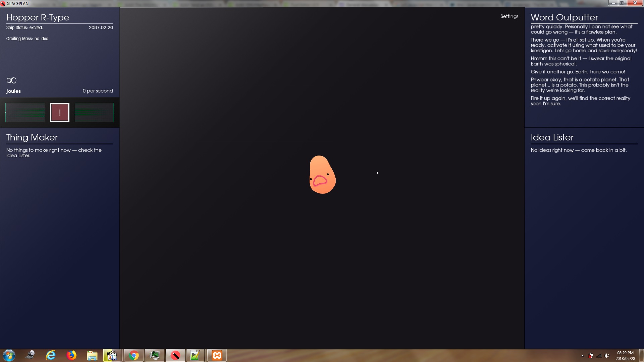
Task: Click the 'joules' label
Action: tap(13, 91)
